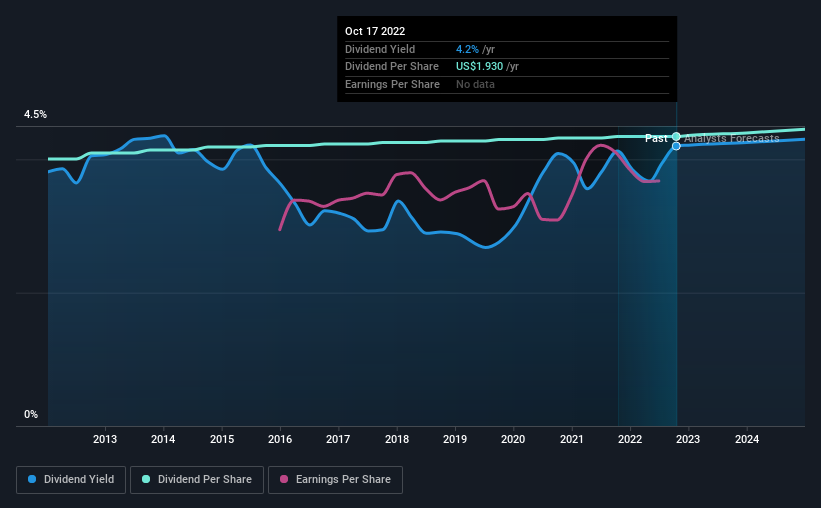Image resolution: width=821 pixels, height=508 pixels.
Task: Click the 2019 x-axis label
Action: tap(455, 439)
